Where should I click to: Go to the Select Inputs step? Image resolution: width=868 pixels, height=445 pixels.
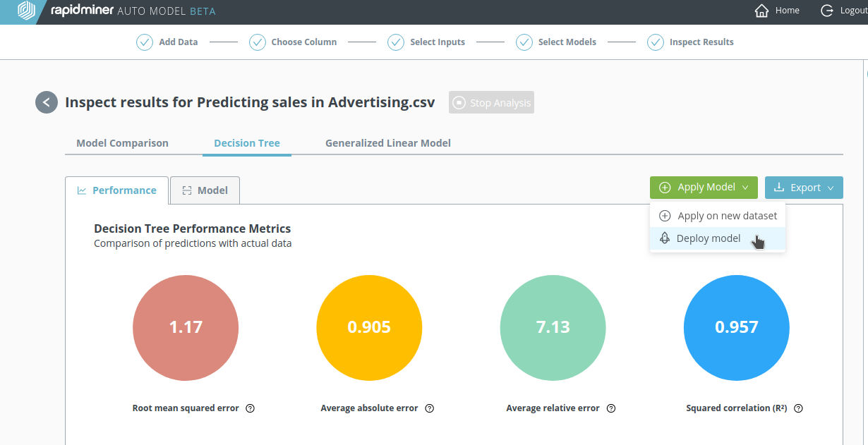click(x=427, y=42)
